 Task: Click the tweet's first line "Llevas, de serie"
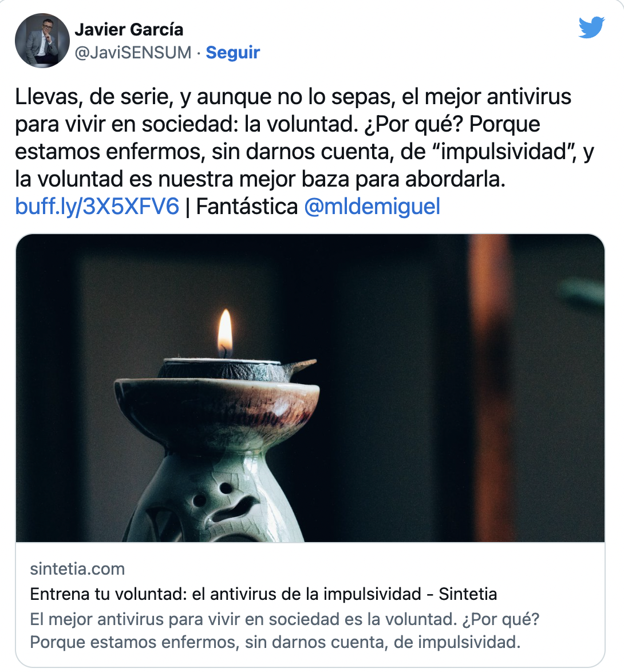293,96
